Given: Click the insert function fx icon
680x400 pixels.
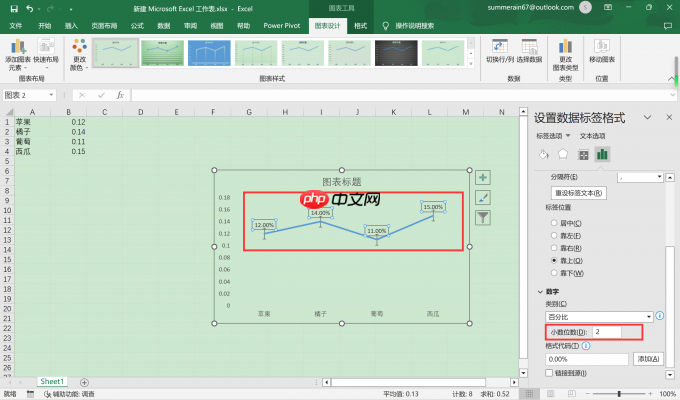Looking at the screenshot, I should (120, 95).
